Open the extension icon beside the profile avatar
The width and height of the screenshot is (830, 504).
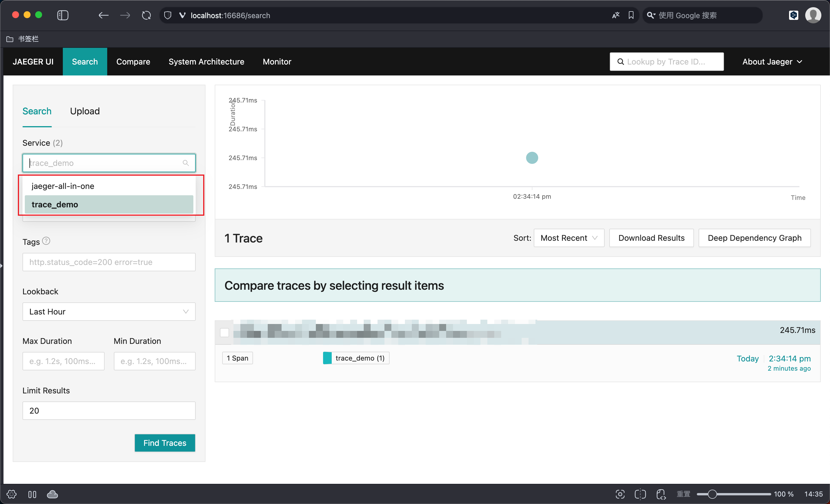[x=793, y=15]
